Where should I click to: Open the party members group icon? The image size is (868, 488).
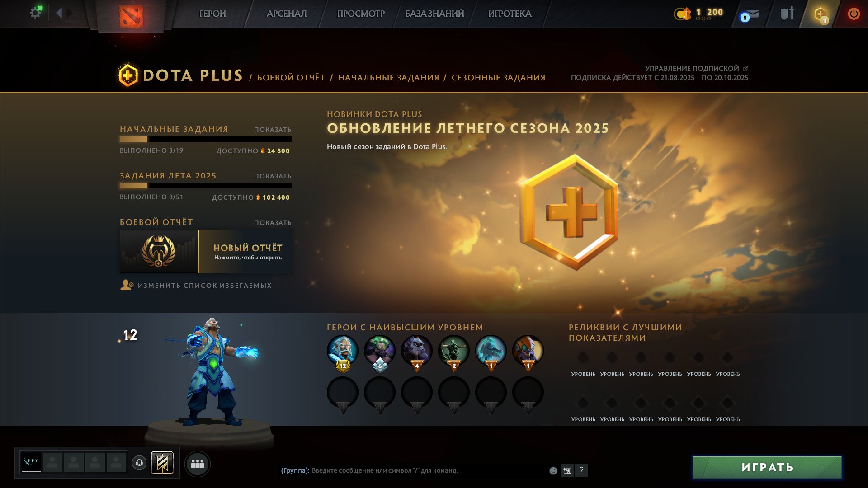198,464
